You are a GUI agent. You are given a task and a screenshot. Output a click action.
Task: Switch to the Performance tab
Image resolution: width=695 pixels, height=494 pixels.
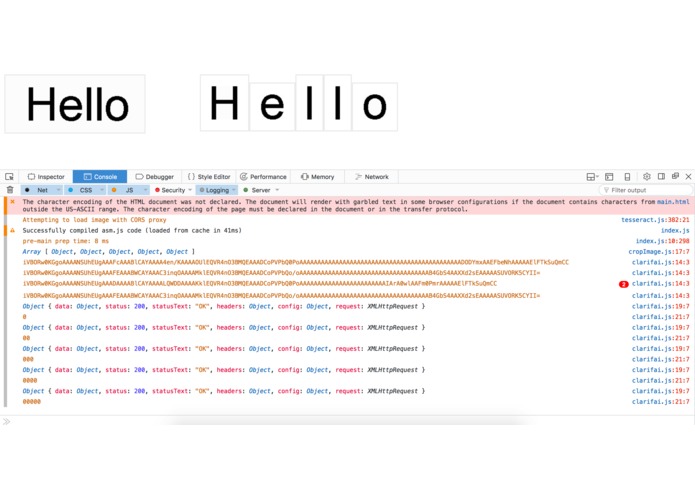[x=263, y=176]
